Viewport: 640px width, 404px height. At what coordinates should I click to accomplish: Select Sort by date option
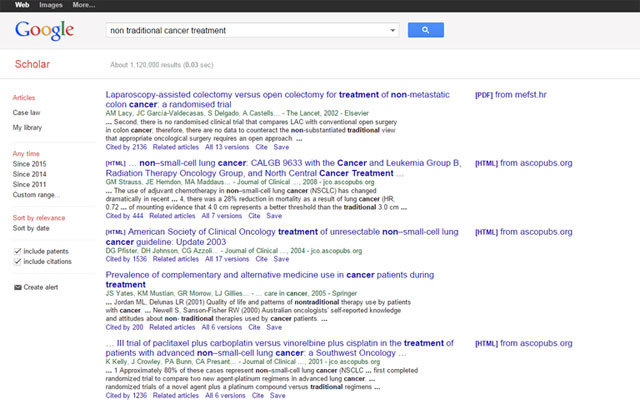[30, 228]
